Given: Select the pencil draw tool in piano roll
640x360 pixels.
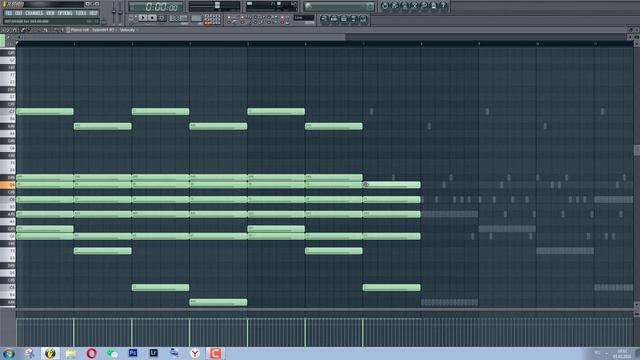Looking at the screenshot, I should click(23, 30).
